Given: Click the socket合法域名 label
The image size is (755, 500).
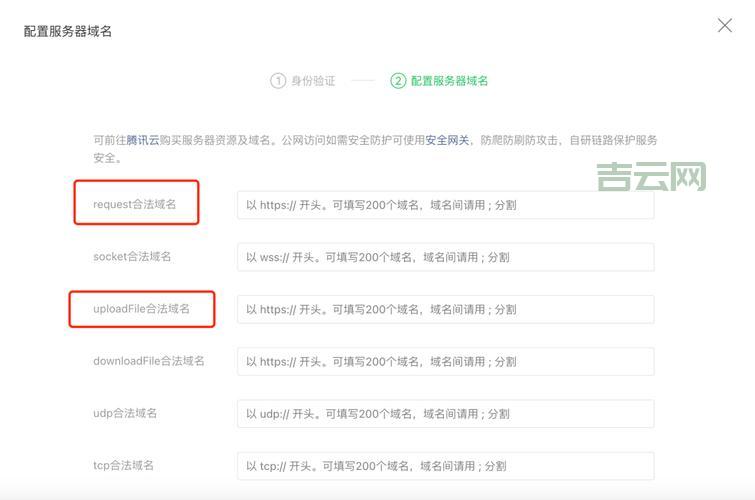Looking at the screenshot, I should pos(132,257).
